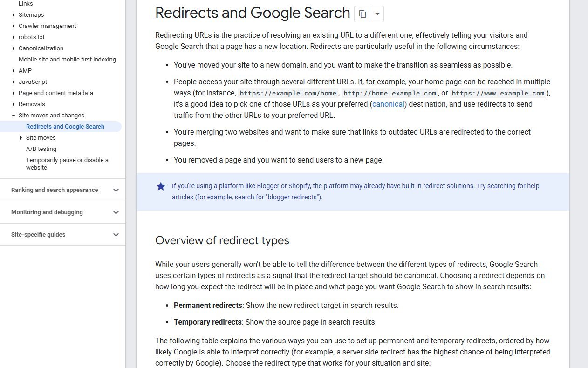Expand the robots.txt section arrow
The height and width of the screenshot is (368, 588).
[14, 37]
